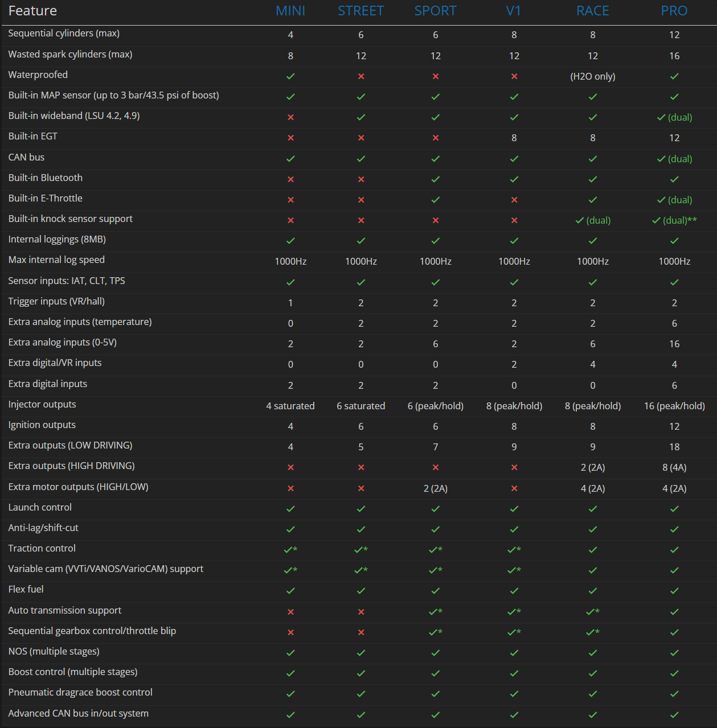Click MINI's asterisk check for Traction control
Image resolution: width=717 pixels, height=728 pixels.
[x=290, y=550]
